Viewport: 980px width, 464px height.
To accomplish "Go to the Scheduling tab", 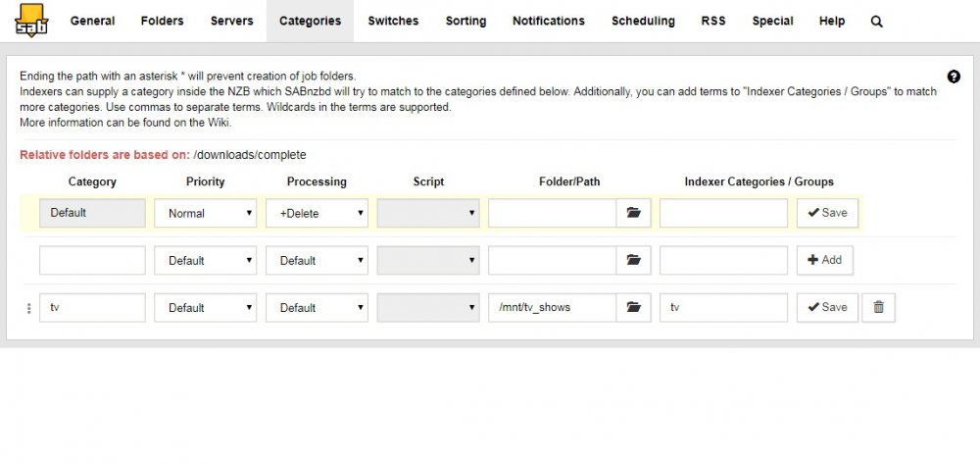I will point(643,21).
